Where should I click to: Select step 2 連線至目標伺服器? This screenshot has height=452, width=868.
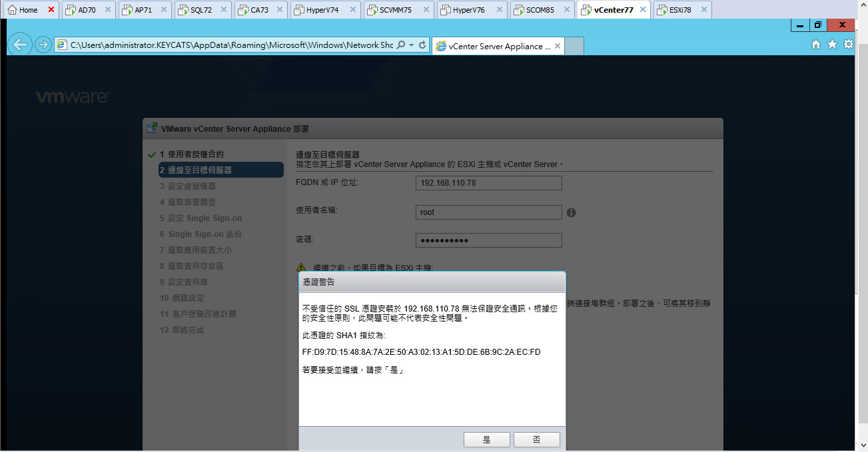tap(220, 170)
